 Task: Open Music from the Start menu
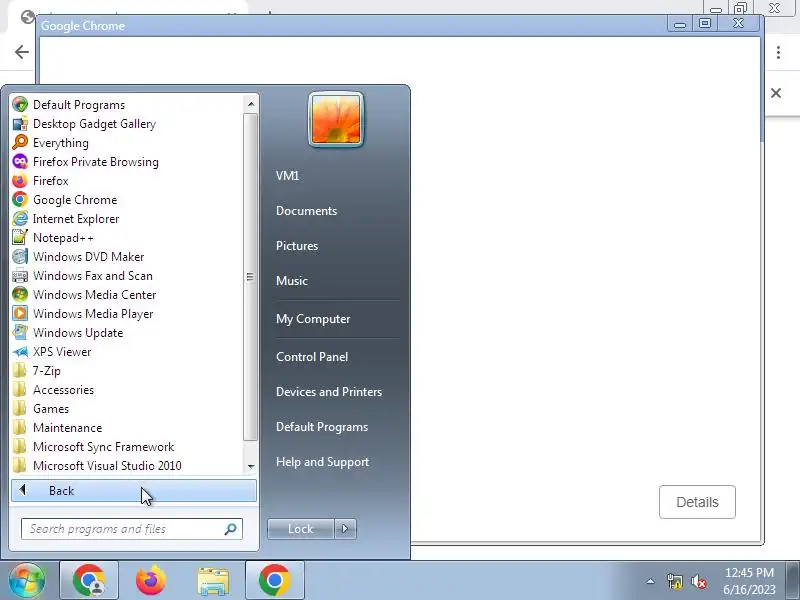click(292, 281)
